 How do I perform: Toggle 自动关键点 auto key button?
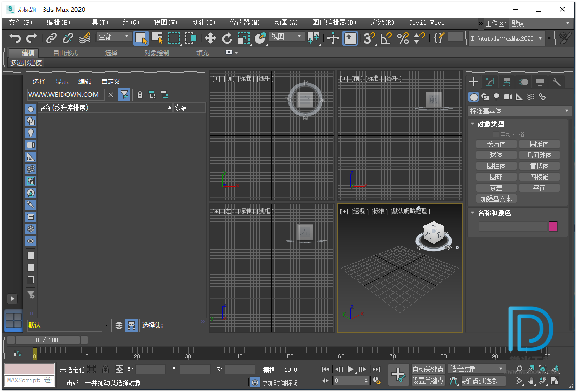click(428, 369)
